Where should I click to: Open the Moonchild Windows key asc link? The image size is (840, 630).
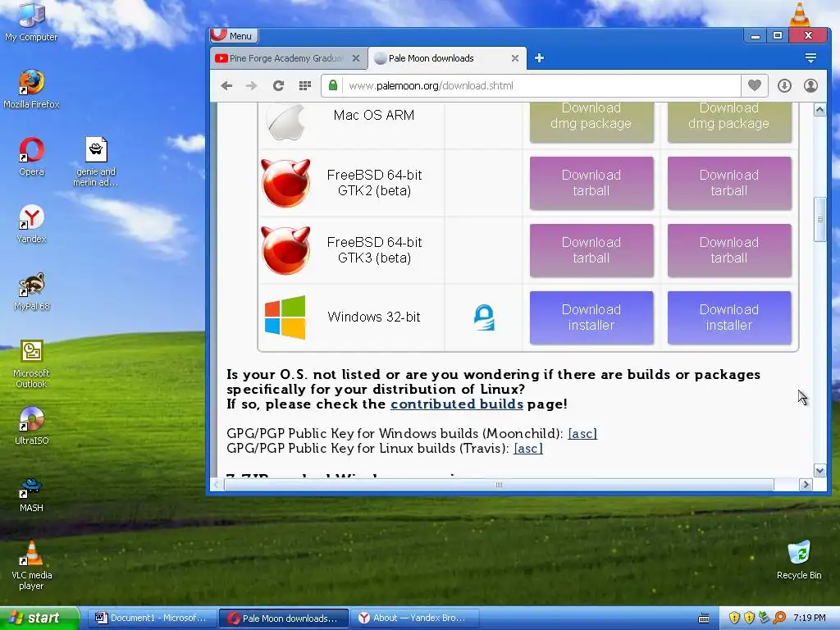582,433
